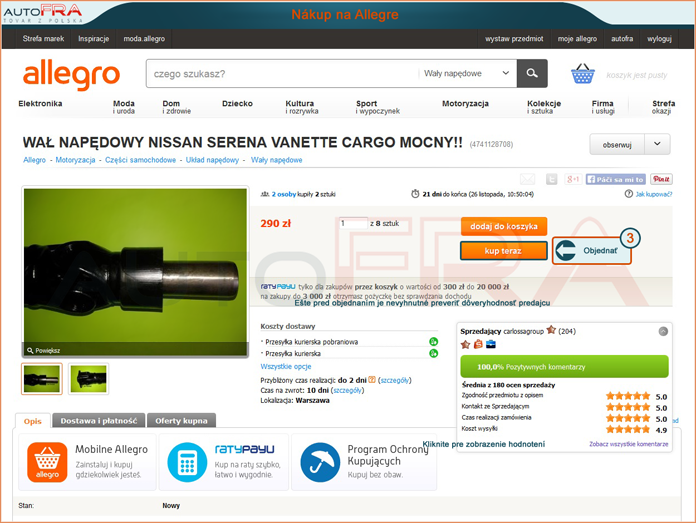
Task: Click 'wyloguj' to log out
Action: click(659, 39)
